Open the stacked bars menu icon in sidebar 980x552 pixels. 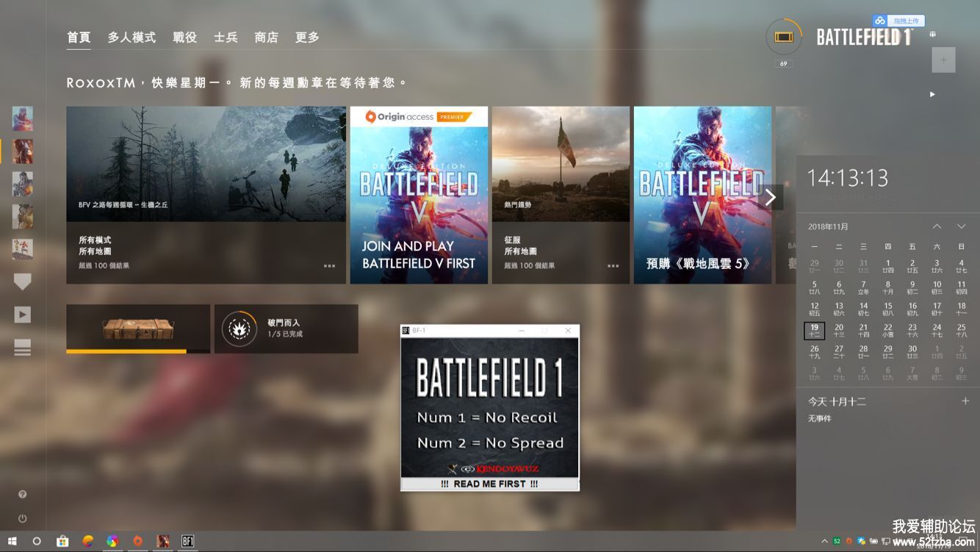pos(23,348)
